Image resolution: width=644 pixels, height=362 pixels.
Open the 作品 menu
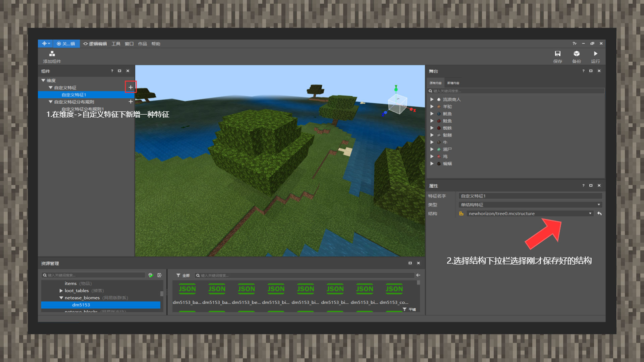coord(143,44)
